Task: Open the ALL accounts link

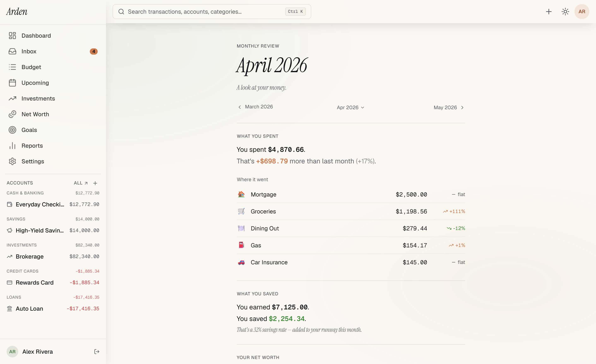Action: pos(81,183)
